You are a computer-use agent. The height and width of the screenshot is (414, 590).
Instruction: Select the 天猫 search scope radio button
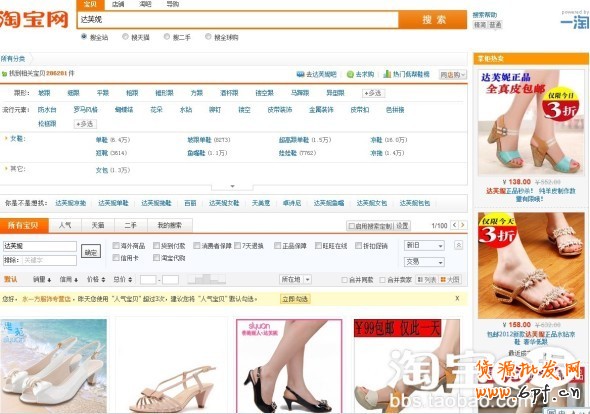pos(125,37)
